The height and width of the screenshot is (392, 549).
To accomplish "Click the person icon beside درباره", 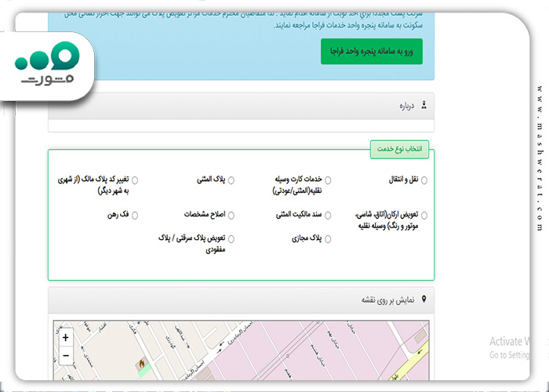I will coord(424,105).
